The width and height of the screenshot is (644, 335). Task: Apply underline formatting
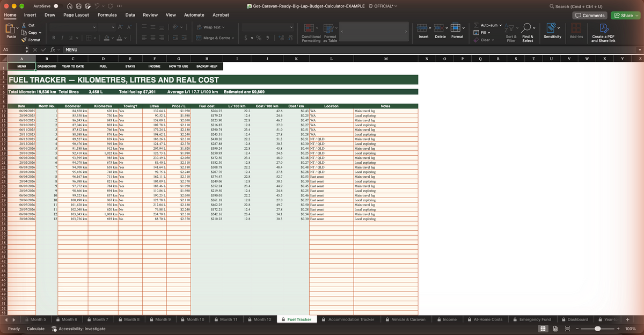pyautogui.click(x=72, y=38)
